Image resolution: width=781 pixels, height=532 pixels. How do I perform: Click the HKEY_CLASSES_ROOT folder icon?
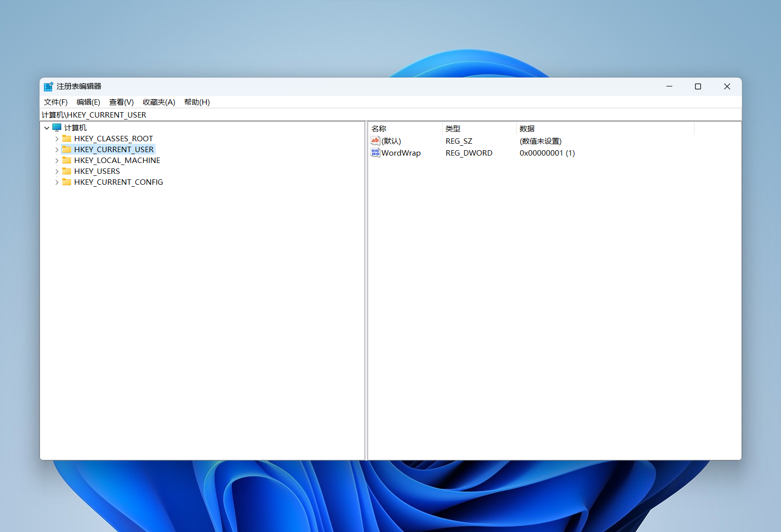[67, 138]
